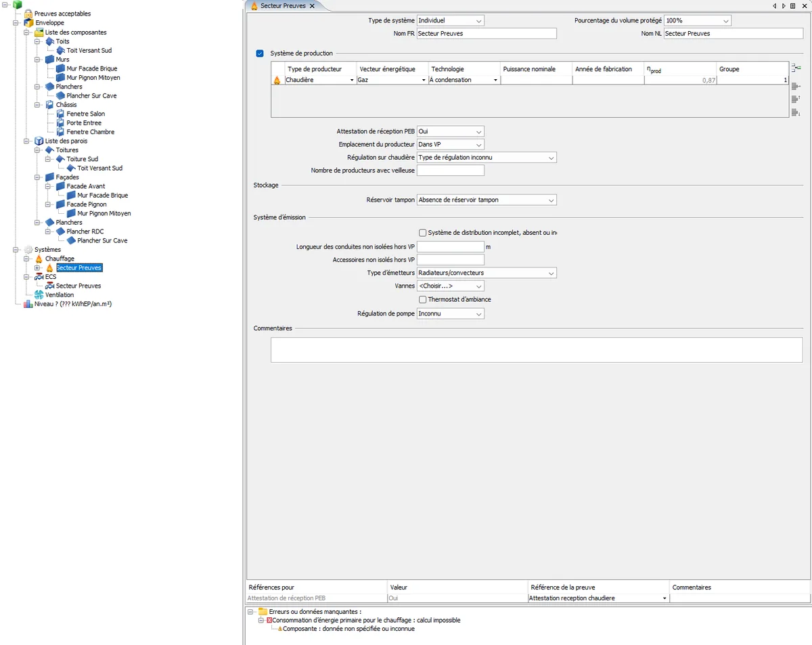This screenshot has width=812, height=645.
Task: Check Système de distribution incomplet checkbox
Action: coord(423,233)
